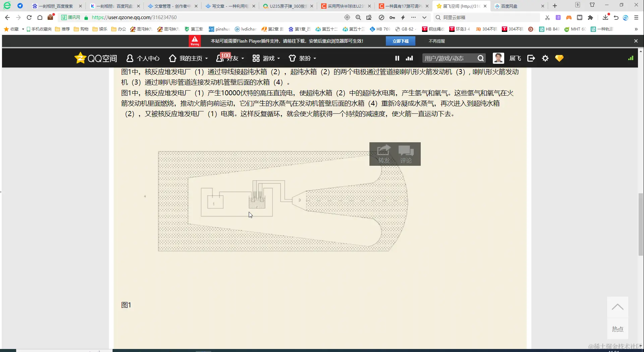Click the scissors screenshot icon in the toolbar

pyautogui.click(x=547, y=17)
